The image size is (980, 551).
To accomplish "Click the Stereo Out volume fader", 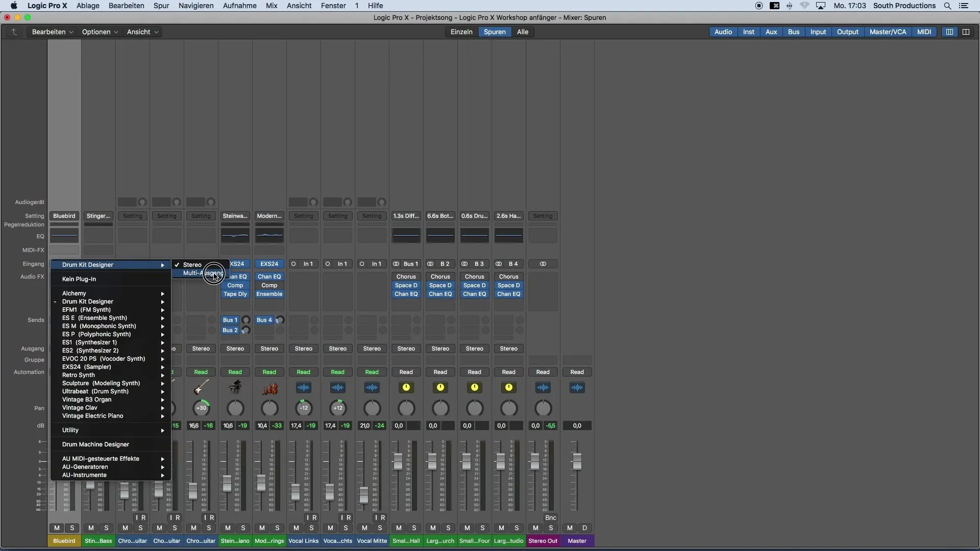I will point(534,462).
